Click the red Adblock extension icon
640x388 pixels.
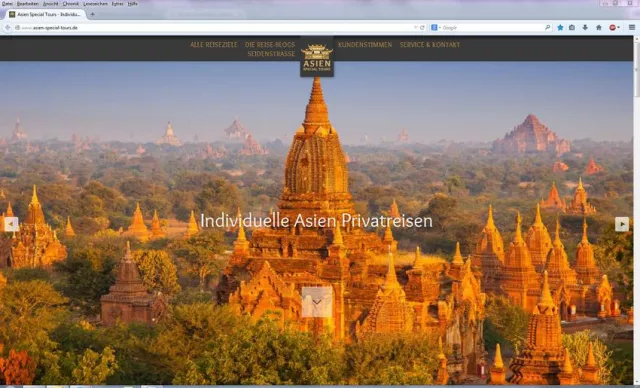click(612, 28)
